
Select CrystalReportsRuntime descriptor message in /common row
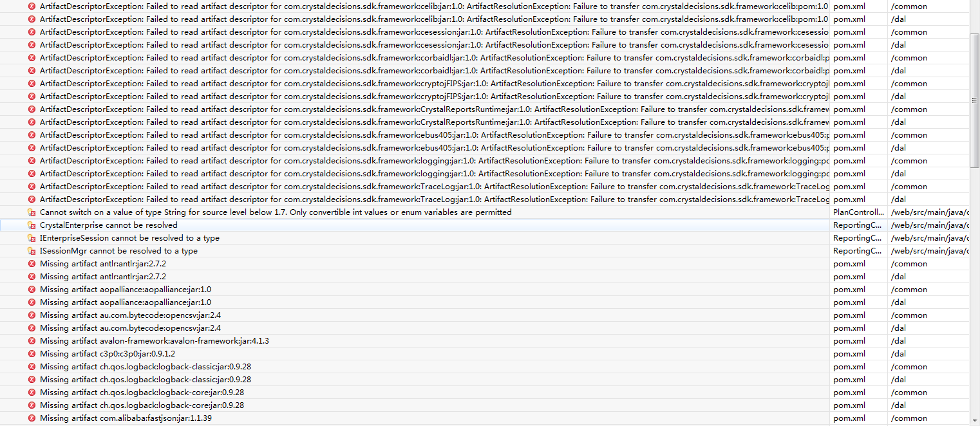coord(435,109)
